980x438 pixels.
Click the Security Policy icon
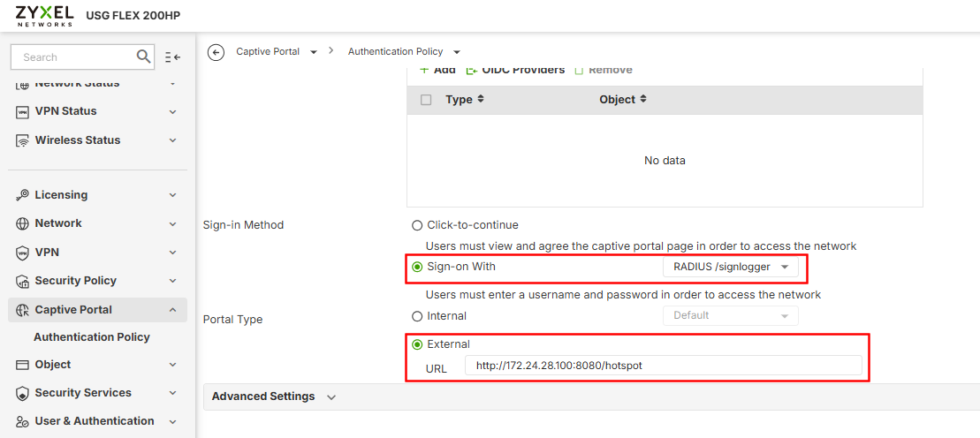point(22,281)
